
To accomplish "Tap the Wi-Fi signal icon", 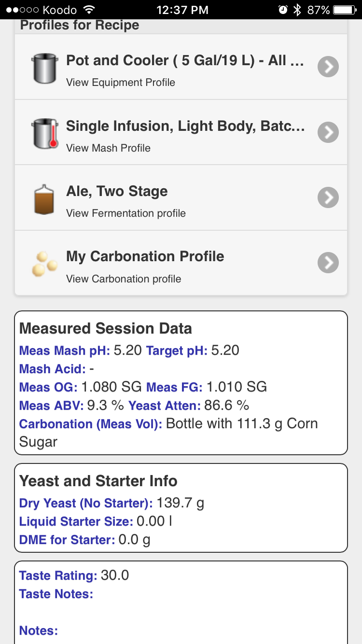I will click(89, 10).
